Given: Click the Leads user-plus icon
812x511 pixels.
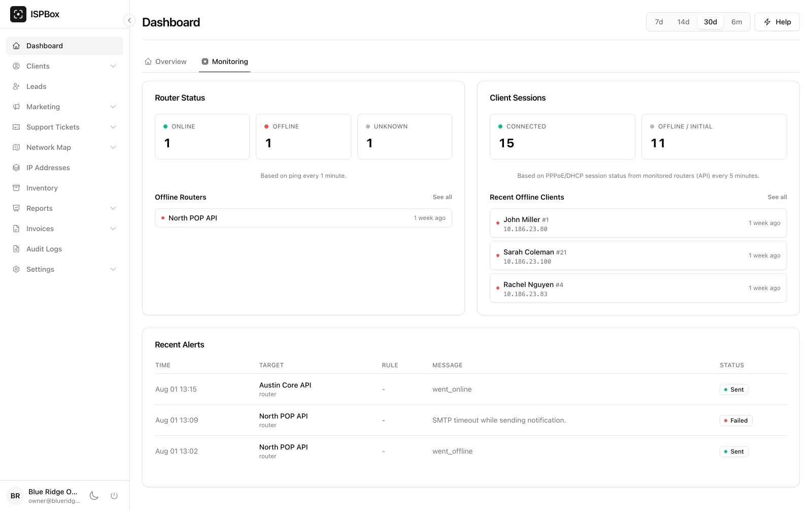Looking at the screenshot, I should [16, 86].
